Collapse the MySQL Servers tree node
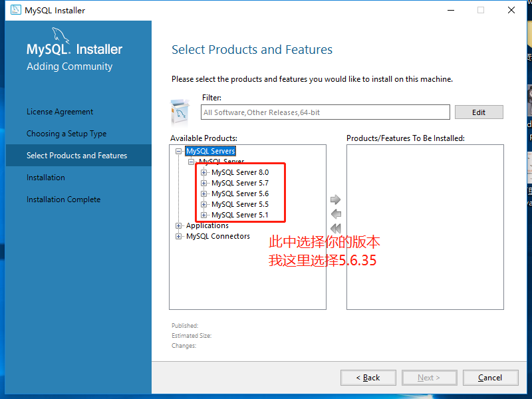Image resolution: width=532 pixels, height=399 pixels. coord(178,152)
